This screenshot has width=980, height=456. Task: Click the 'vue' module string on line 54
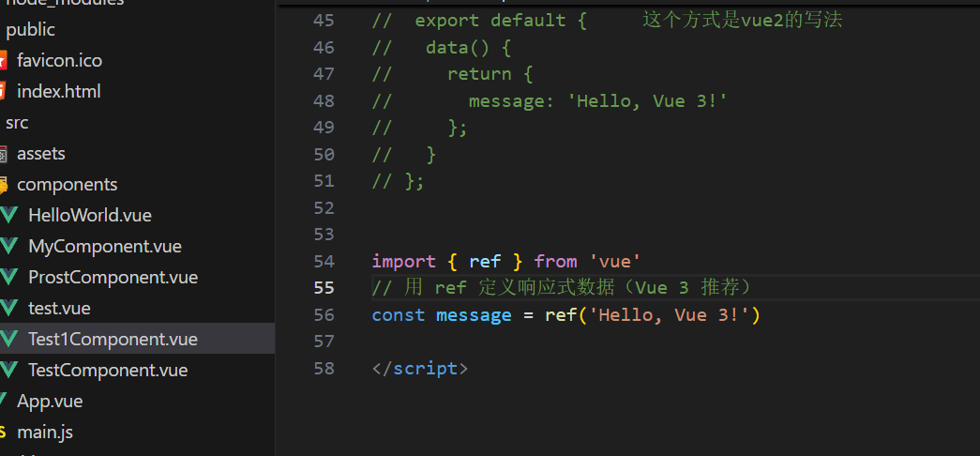pos(614,262)
